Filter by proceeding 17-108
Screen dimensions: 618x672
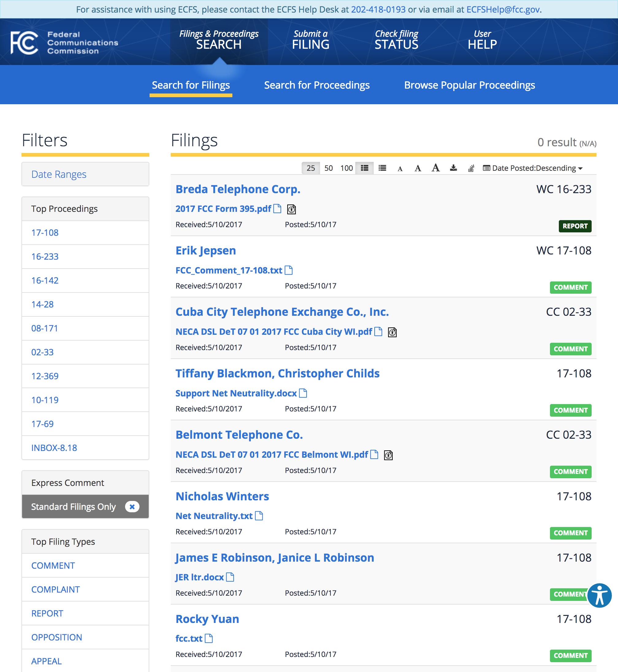click(85, 232)
